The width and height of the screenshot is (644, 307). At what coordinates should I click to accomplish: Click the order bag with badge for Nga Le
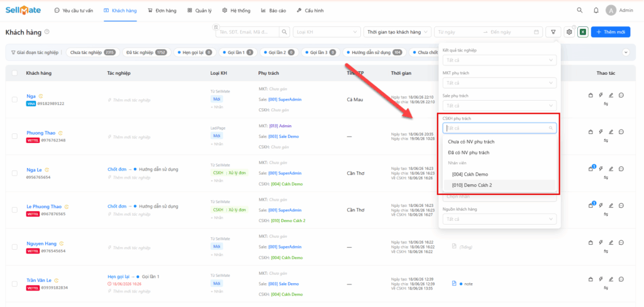pyautogui.click(x=591, y=168)
